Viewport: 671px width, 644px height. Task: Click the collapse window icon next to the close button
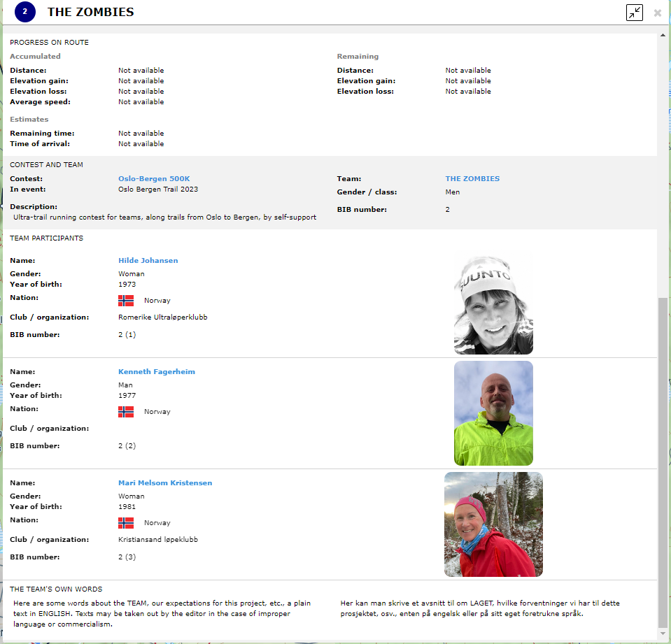click(634, 13)
